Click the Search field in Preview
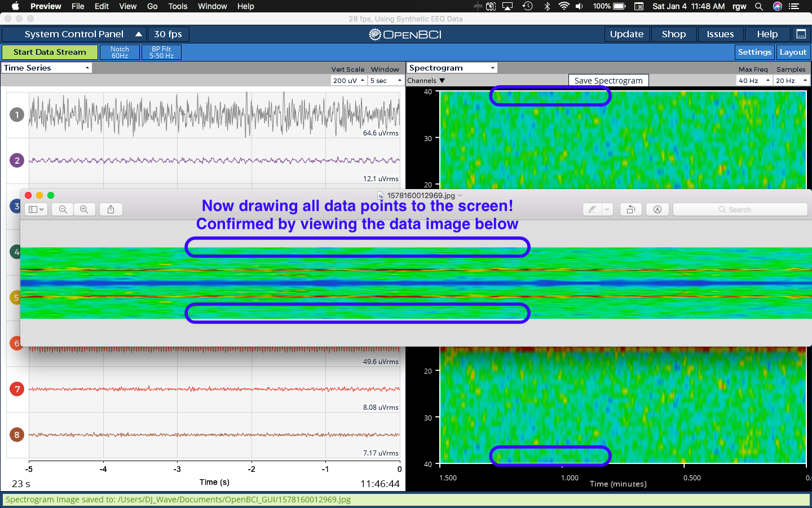 tap(740, 209)
